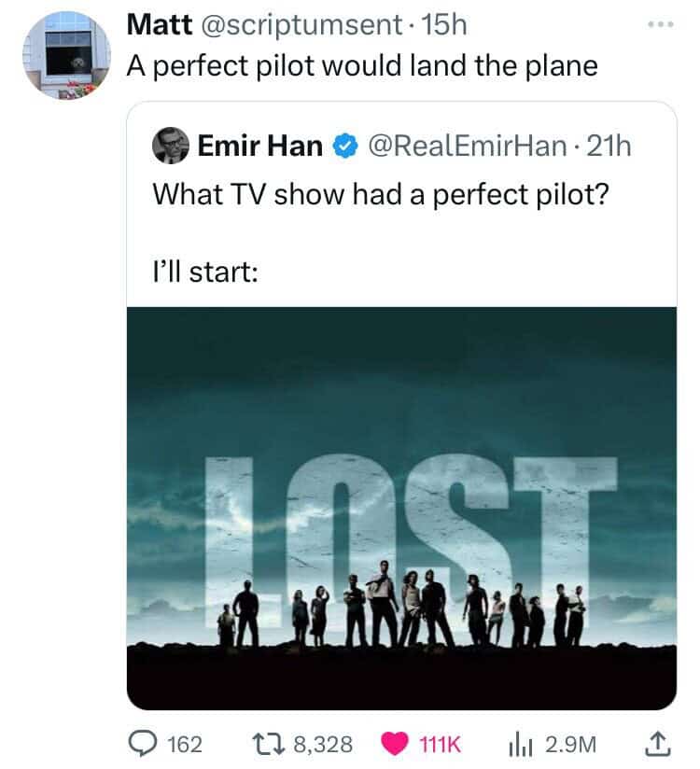The image size is (700, 769).
Task: Open Matt's profile avatar picture
Action: (66, 55)
